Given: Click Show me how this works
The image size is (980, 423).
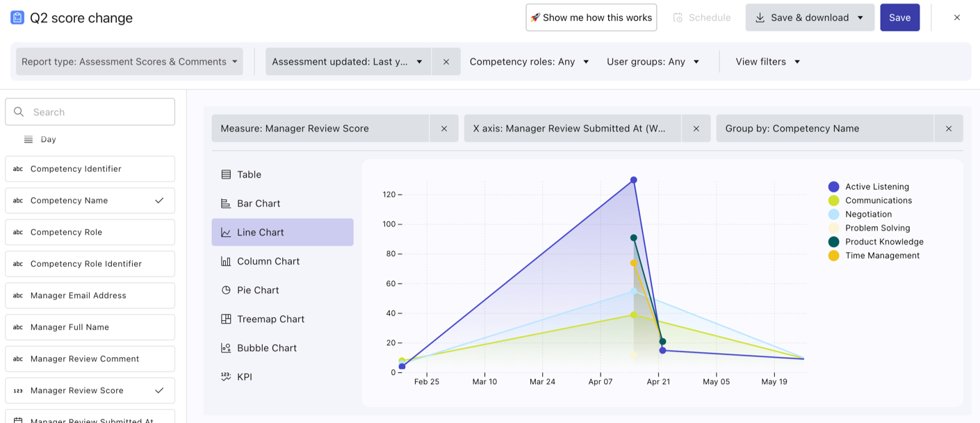Looking at the screenshot, I should point(591,18).
